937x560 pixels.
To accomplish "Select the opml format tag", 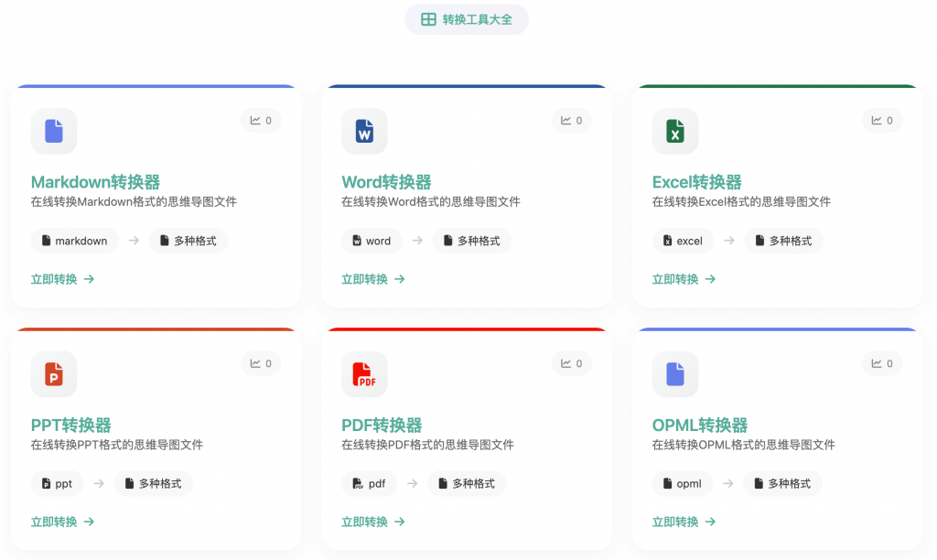I will click(682, 483).
